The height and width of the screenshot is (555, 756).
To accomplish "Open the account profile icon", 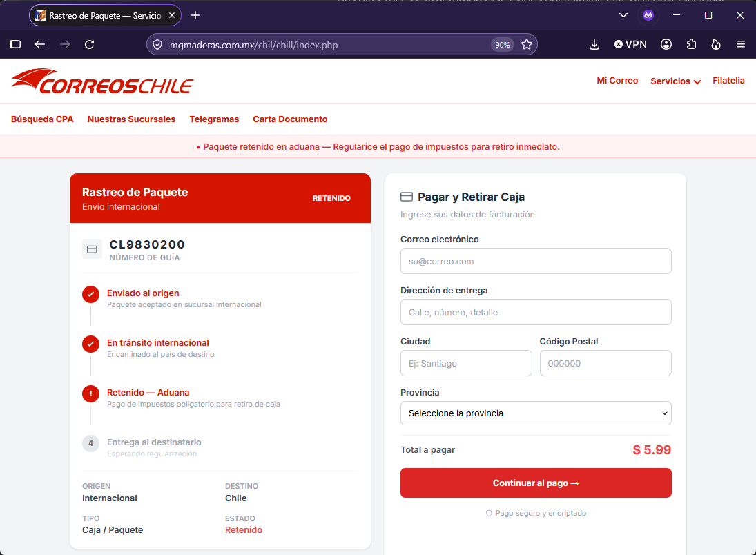I will [666, 44].
